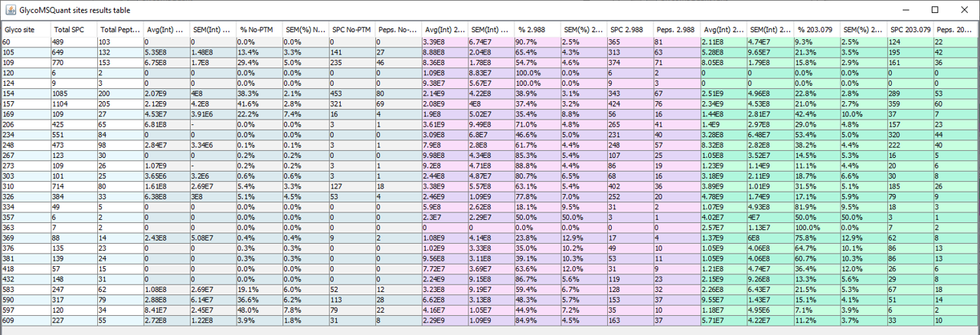Screen dimensions: 980x335
Task: Click the 100.0% cell in site 363 row
Action: pyautogui.click(x=817, y=226)
